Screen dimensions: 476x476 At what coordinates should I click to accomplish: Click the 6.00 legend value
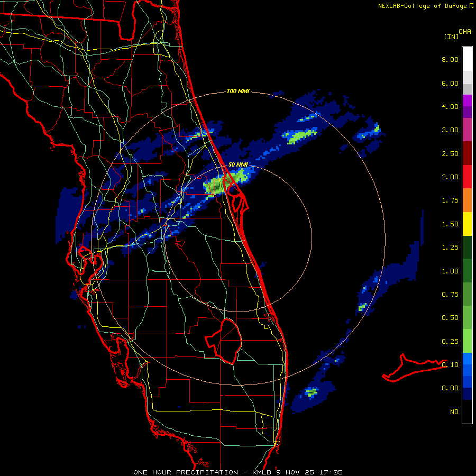point(450,83)
